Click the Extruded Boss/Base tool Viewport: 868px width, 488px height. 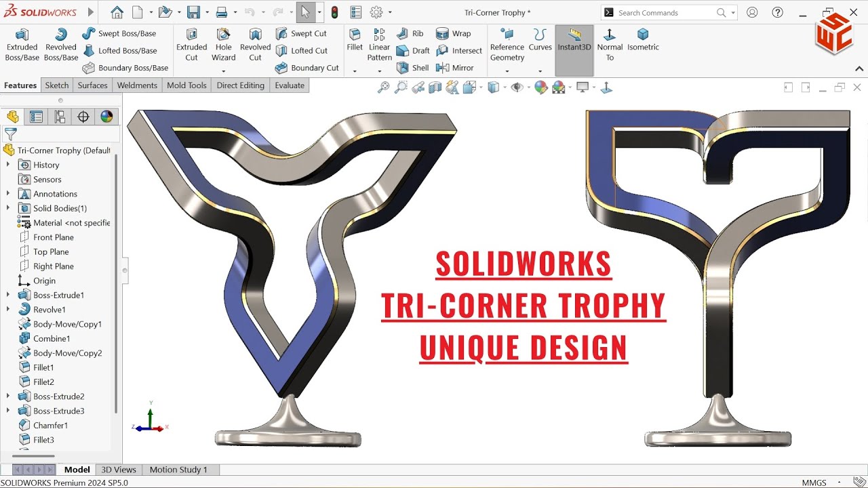[22, 45]
